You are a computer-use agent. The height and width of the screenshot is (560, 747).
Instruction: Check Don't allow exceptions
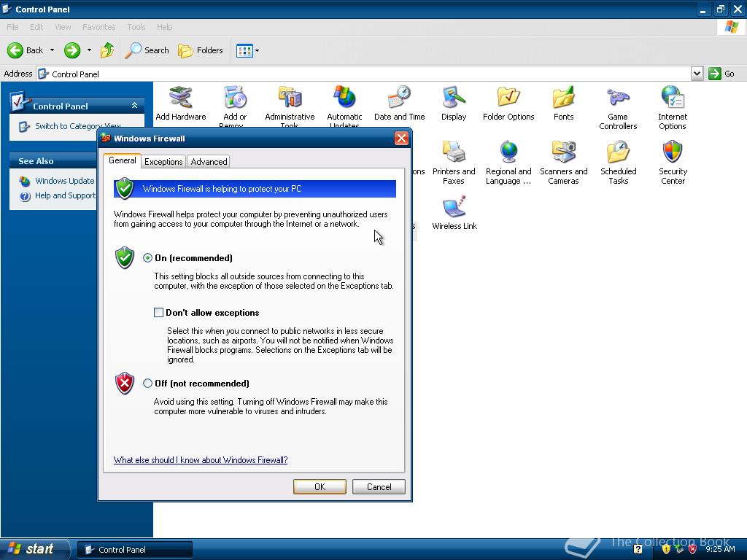pos(158,312)
